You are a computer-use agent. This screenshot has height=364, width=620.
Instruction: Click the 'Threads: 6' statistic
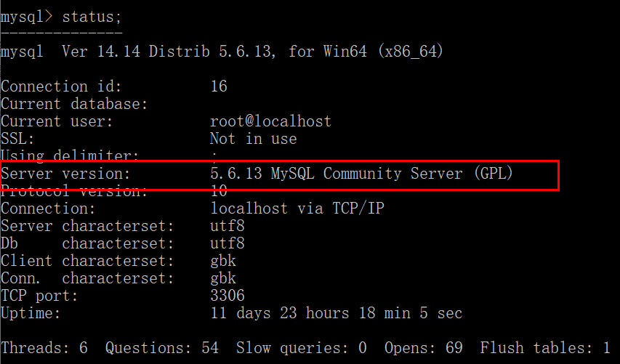click(x=44, y=348)
